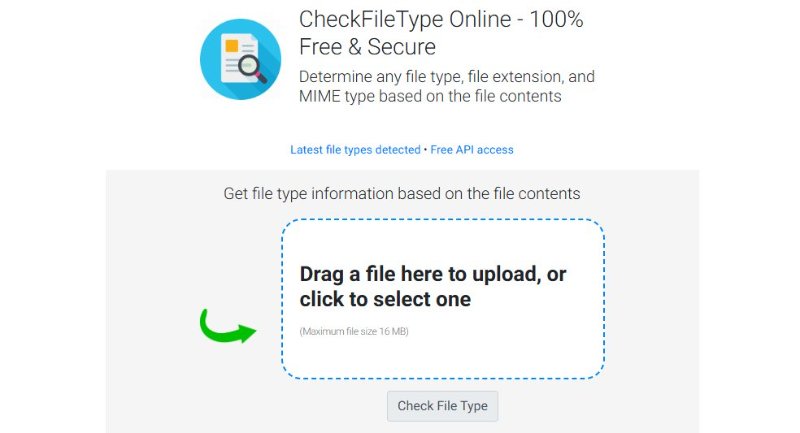Click the dashed upload drop zone

pyautogui.click(x=442, y=350)
